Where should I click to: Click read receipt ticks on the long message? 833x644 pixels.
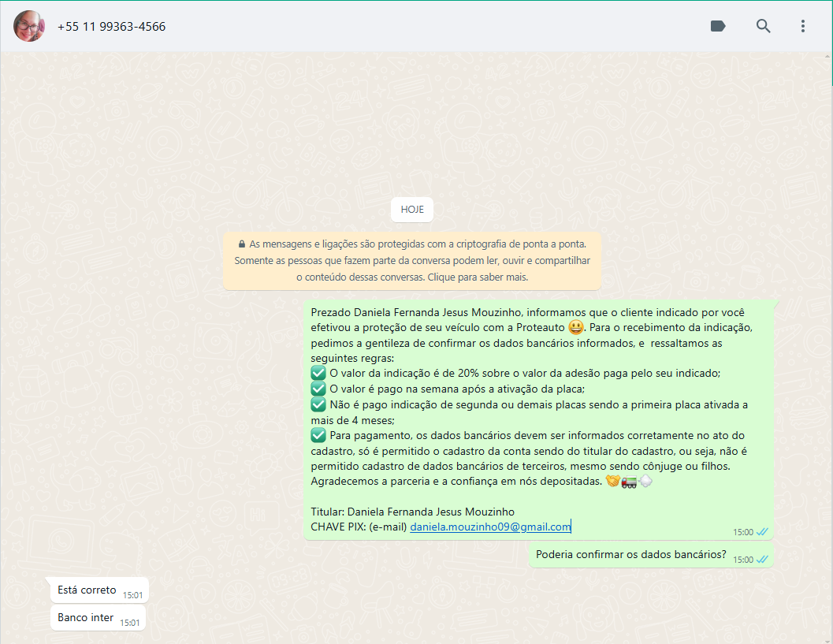(x=762, y=532)
